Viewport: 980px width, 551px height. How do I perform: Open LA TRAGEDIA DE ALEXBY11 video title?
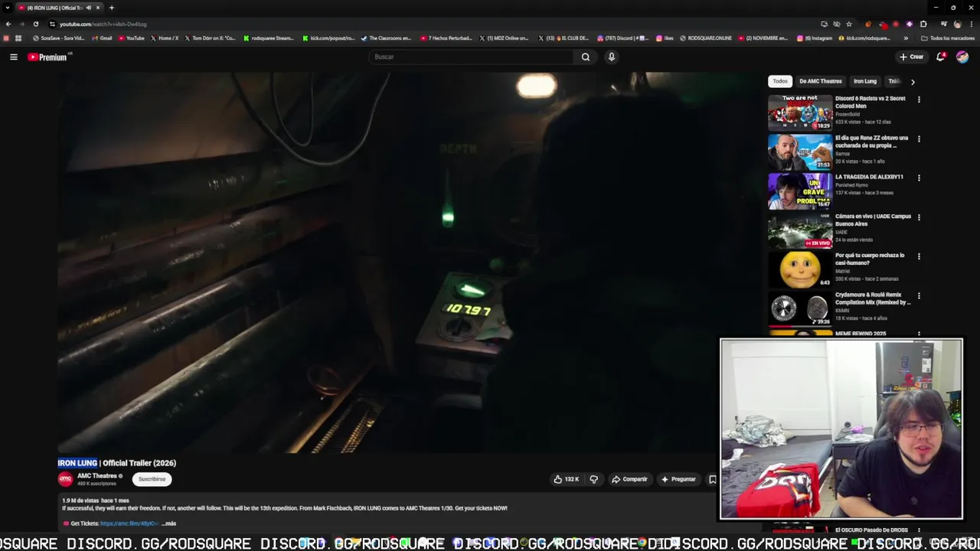869,177
